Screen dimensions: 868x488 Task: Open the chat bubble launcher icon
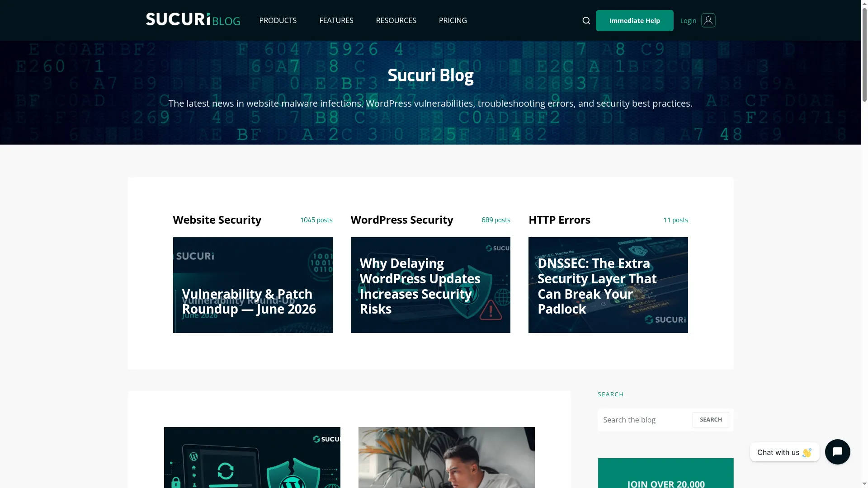pos(837,452)
